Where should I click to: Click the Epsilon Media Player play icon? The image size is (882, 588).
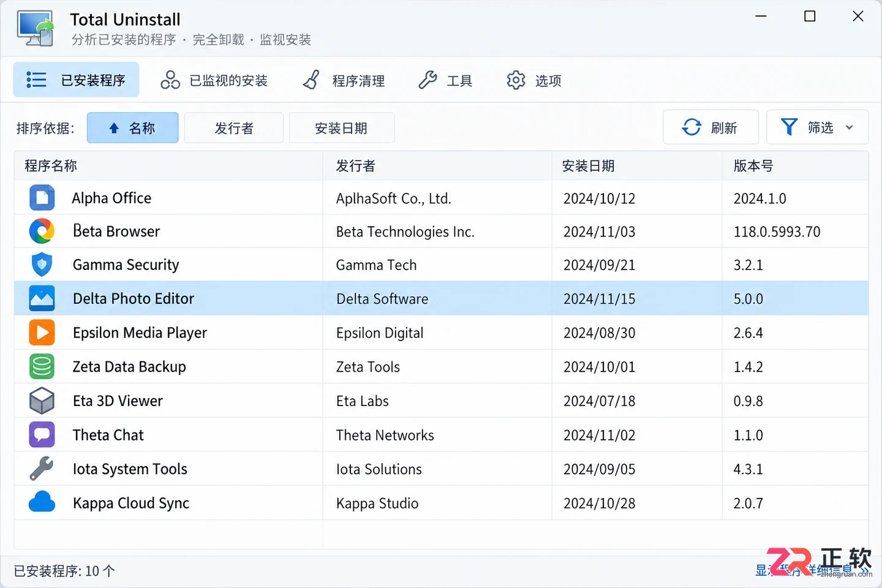(42, 333)
